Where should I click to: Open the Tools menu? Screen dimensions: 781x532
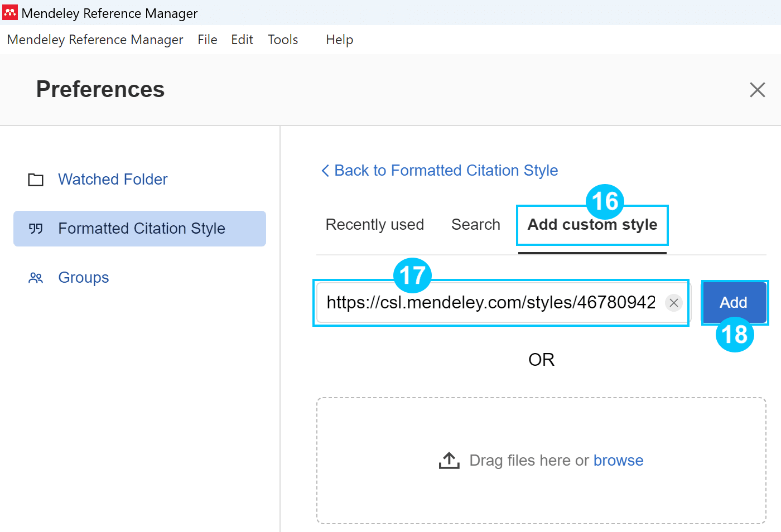pos(283,40)
